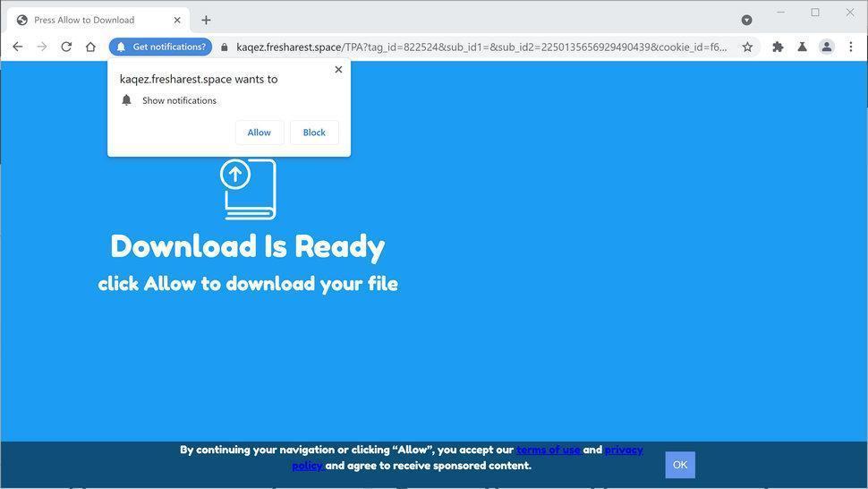Go forward with the forward arrow
Viewport: 868px width, 489px height.
coord(42,47)
